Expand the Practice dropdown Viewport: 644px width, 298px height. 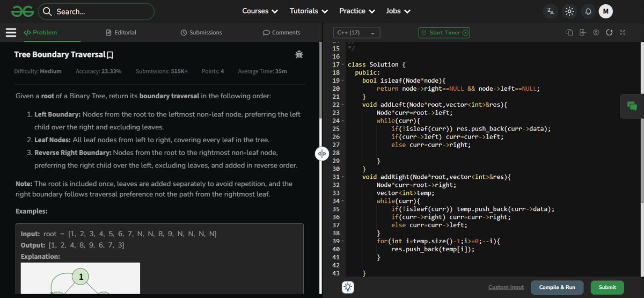pyautogui.click(x=357, y=11)
